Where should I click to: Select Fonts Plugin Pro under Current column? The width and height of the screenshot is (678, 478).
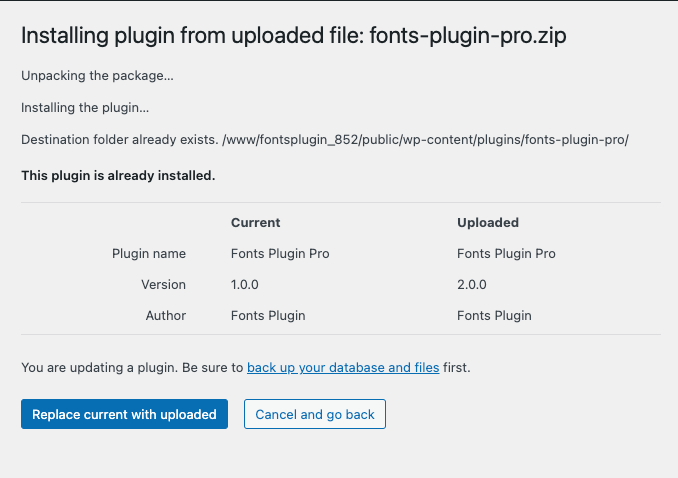click(280, 253)
